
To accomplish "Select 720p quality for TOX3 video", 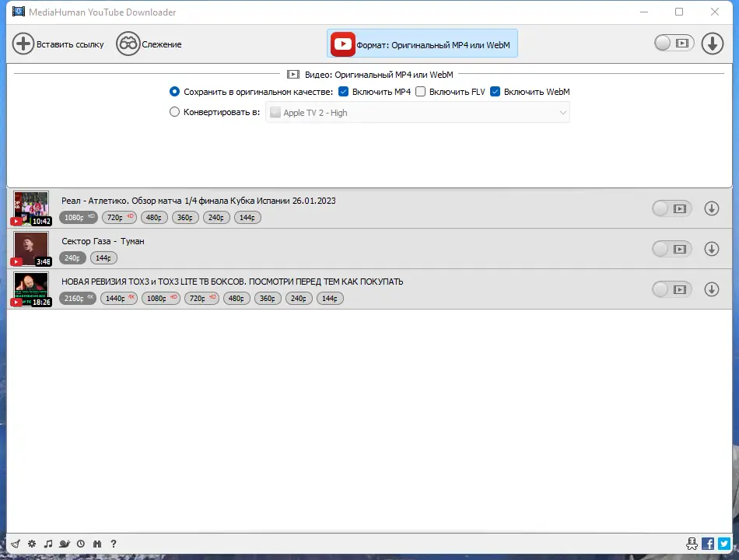I will point(201,299).
